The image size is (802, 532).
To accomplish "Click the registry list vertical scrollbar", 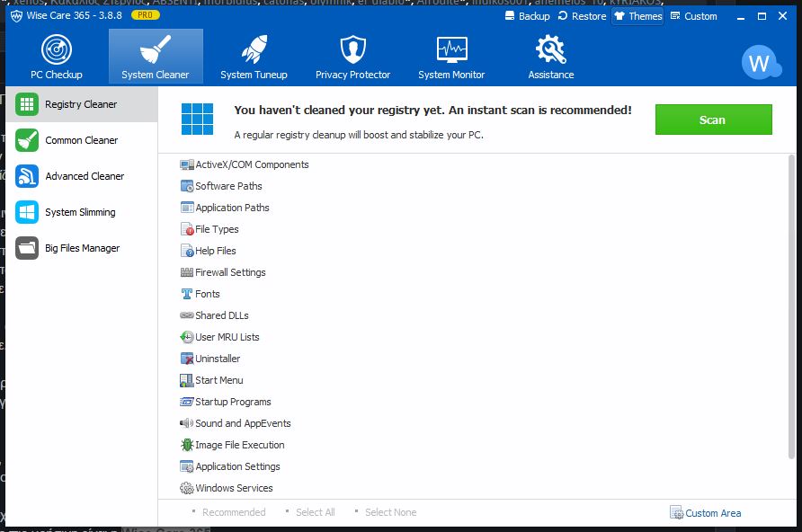I will tap(791, 306).
